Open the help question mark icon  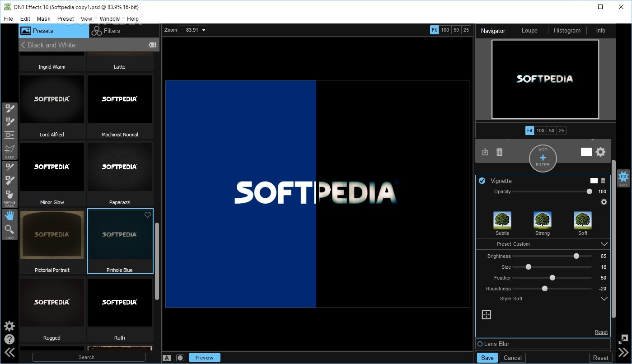coord(9,339)
